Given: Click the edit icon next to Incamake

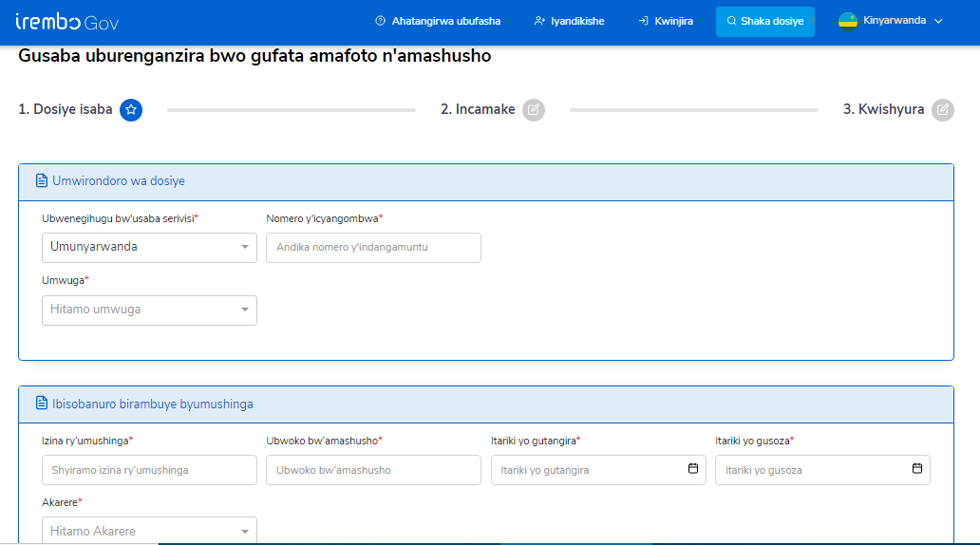Looking at the screenshot, I should [534, 110].
